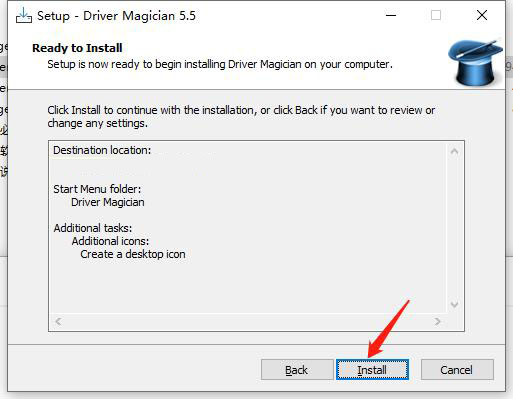Image resolution: width=513 pixels, height=399 pixels.
Task: Close the Setup - Driver Magician 5.5 window
Action: (x=482, y=15)
